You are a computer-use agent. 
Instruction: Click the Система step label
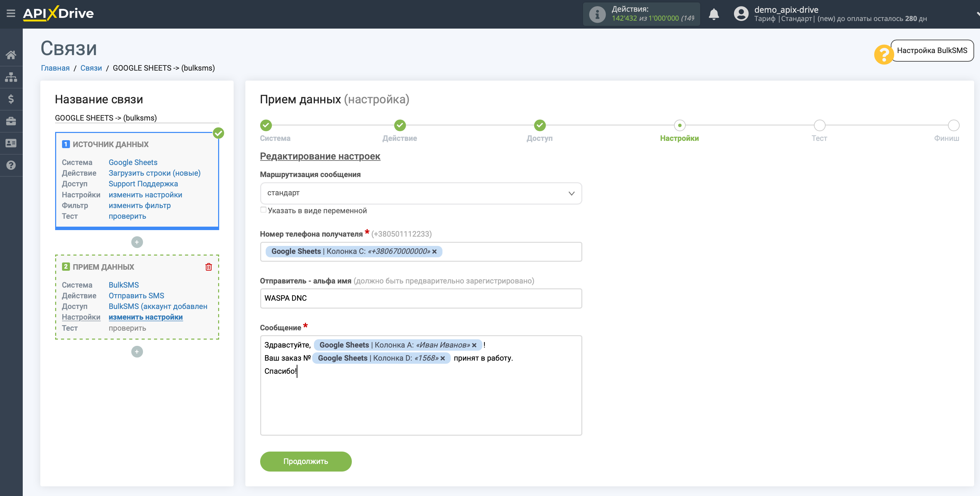[x=275, y=138]
